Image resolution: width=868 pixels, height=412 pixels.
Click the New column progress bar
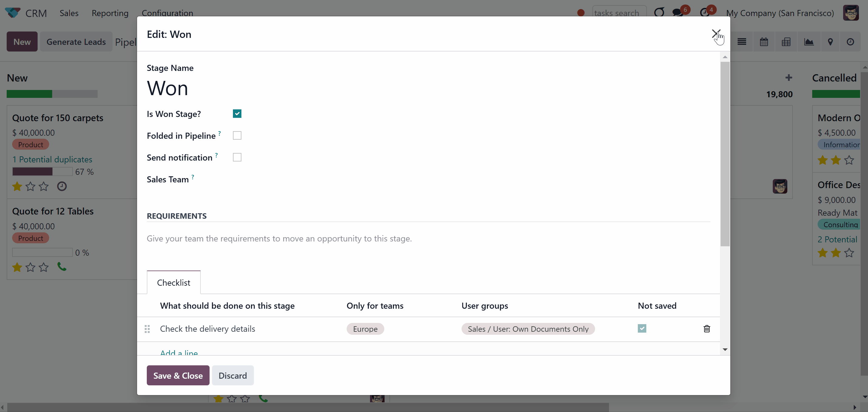click(x=52, y=94)
